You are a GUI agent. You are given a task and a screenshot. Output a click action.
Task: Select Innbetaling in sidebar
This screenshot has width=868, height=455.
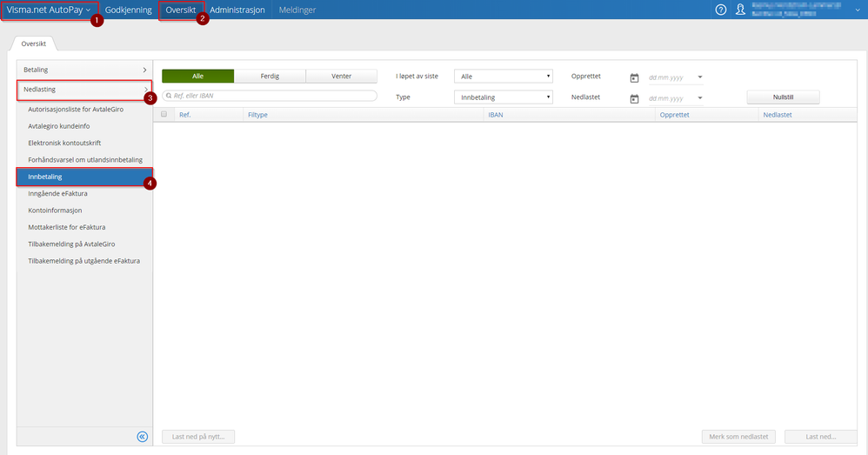[x=84, y=177]
